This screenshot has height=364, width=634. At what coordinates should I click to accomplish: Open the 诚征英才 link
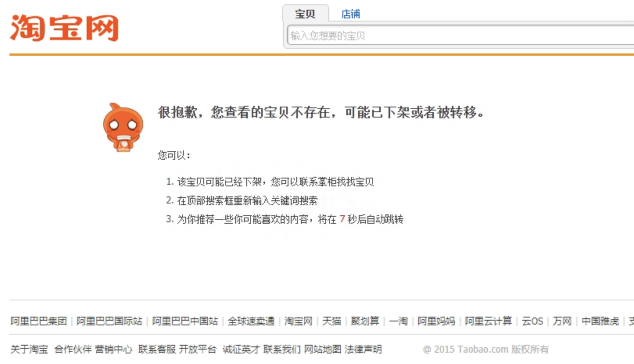(241, 349)
